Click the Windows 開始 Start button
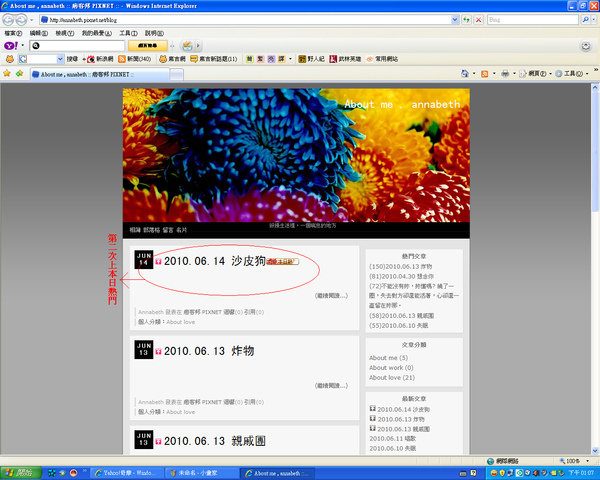 (x=21, y=473)
